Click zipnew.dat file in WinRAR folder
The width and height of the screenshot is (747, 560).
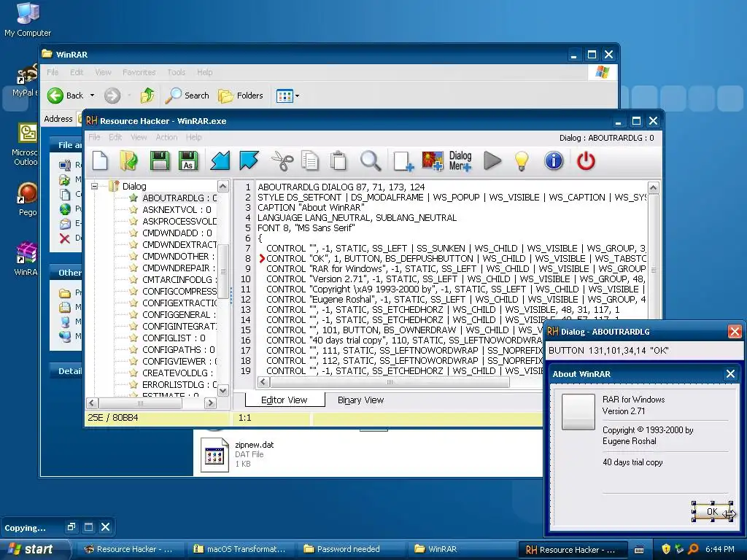coord(239,454)
